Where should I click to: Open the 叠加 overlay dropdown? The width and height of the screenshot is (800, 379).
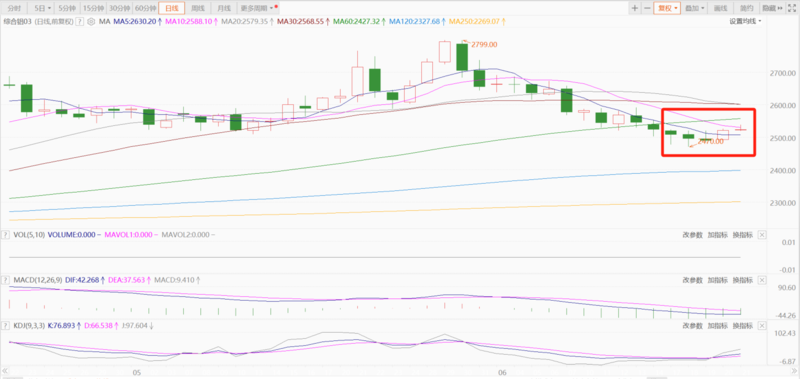tap(694, 8)
